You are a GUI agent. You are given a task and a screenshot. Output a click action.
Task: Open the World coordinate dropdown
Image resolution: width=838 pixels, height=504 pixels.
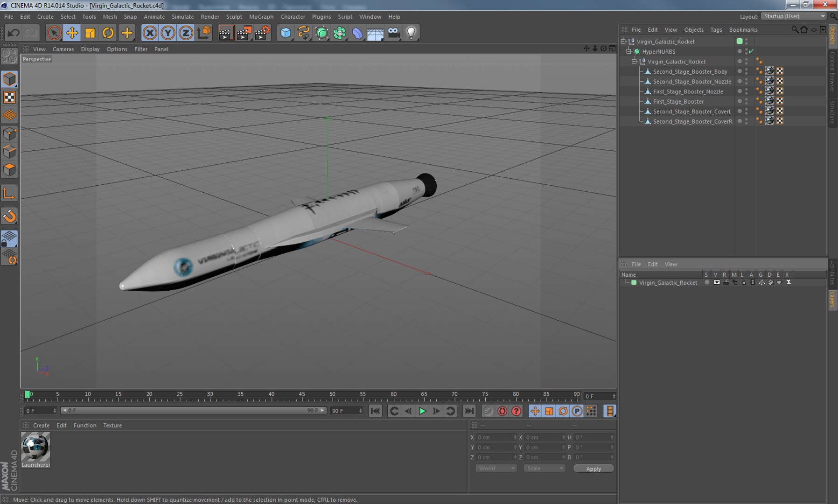pyautogui.click(x=496, y=469)
